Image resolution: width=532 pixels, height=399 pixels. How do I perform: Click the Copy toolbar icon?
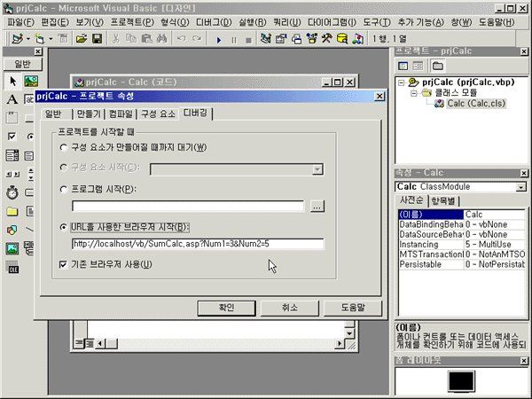(131, 39)
